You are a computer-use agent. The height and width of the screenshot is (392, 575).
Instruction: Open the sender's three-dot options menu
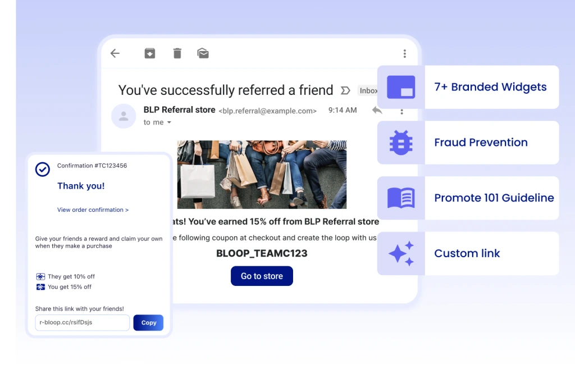pos(401,111)
